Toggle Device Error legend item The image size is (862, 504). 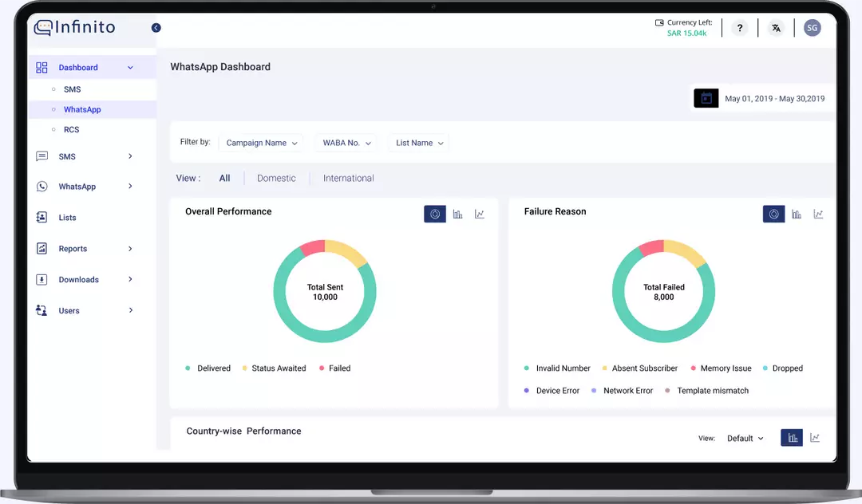tap(552, 391)
